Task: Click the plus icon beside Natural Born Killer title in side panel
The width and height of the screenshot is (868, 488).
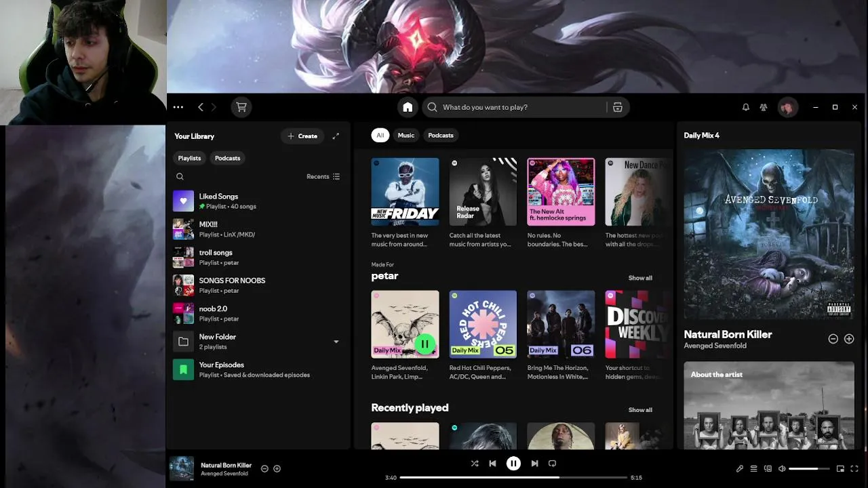Action: click(849, 339)
